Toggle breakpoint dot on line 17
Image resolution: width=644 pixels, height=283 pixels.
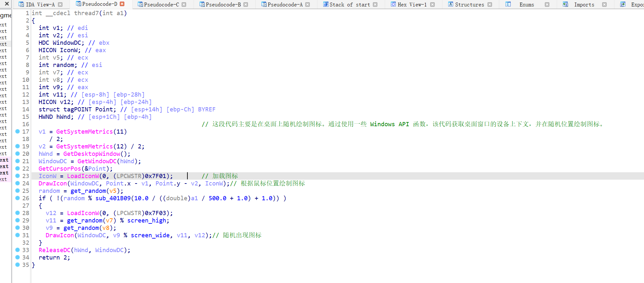18,131
